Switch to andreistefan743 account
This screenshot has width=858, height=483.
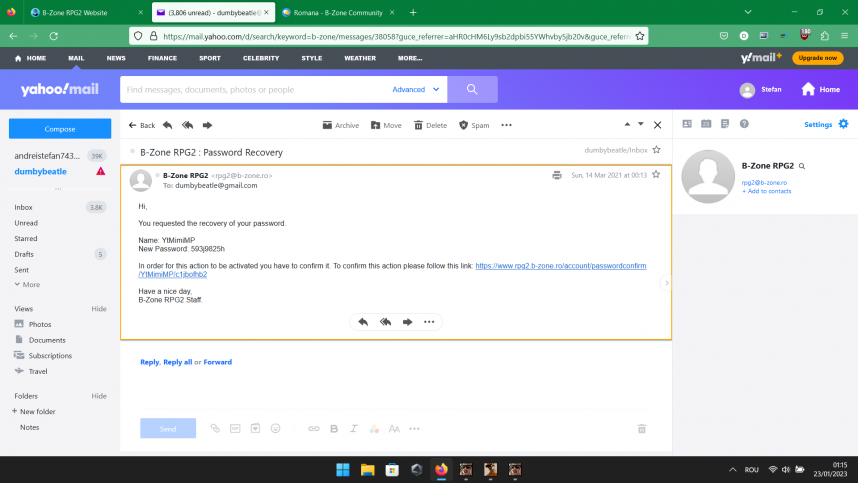pos(47,156)
